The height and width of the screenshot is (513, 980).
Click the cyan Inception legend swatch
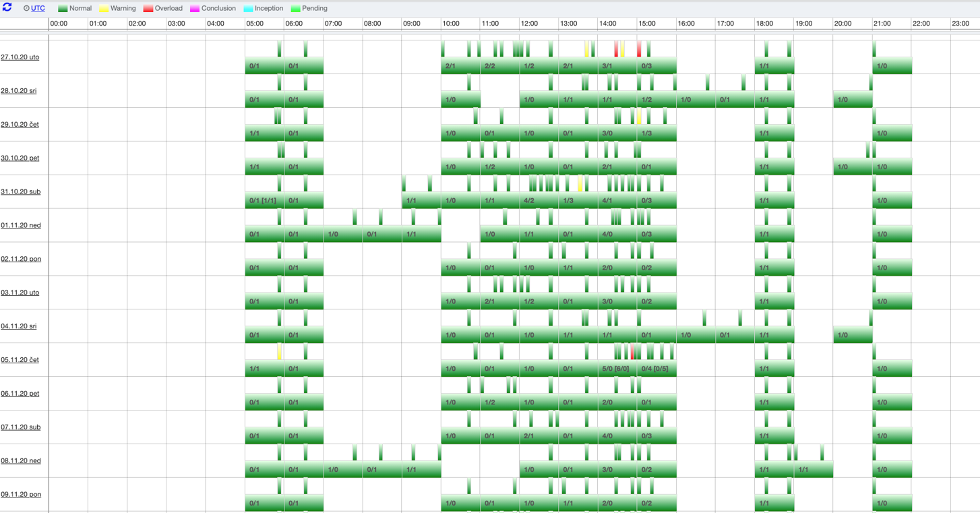pos(248,9)
